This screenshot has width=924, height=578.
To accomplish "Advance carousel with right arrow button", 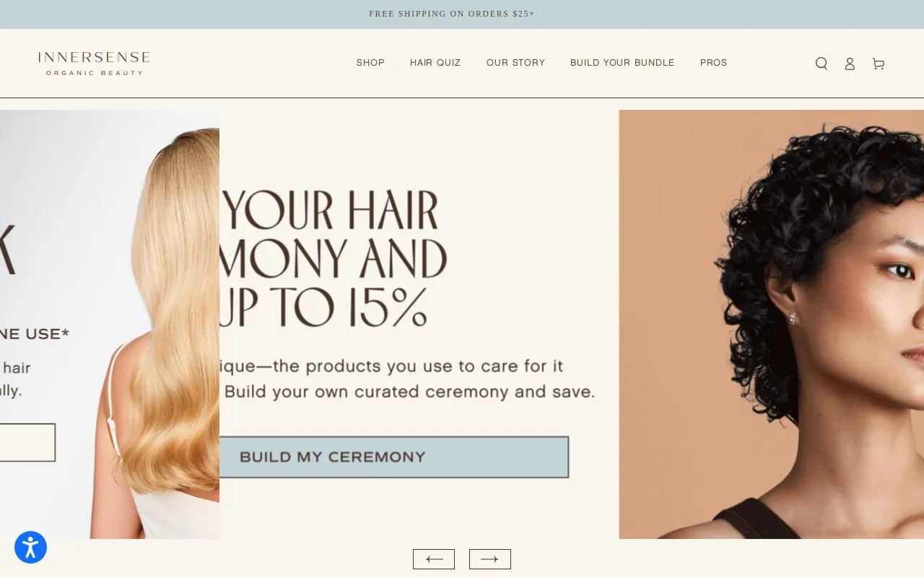I will [490, 559].
